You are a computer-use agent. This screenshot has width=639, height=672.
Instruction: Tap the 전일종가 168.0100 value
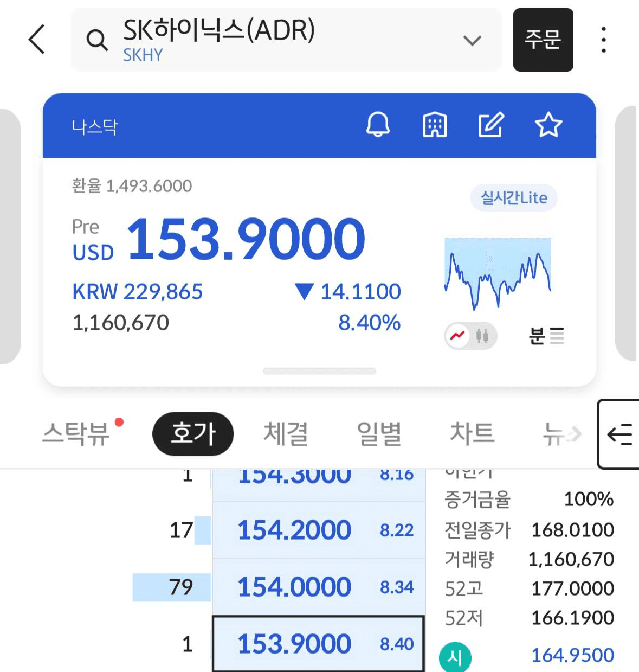pos(572,530)
